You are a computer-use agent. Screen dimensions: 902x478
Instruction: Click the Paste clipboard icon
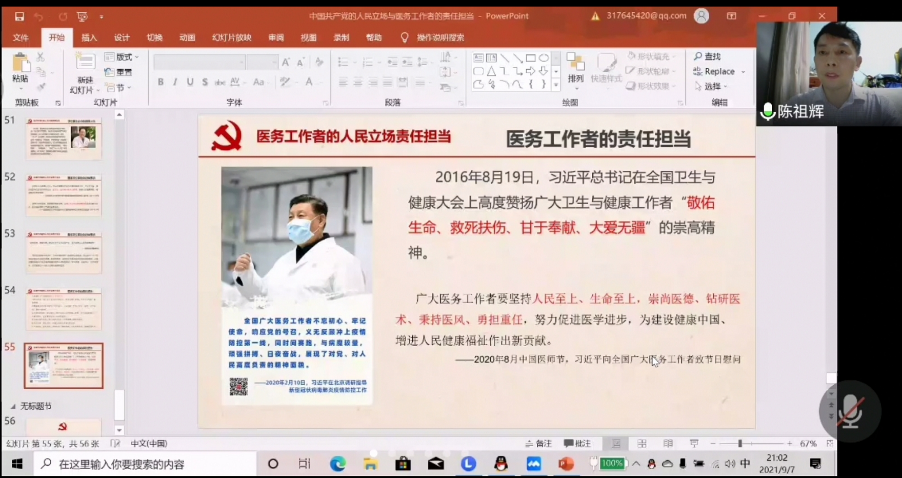[x=21, y=62]
